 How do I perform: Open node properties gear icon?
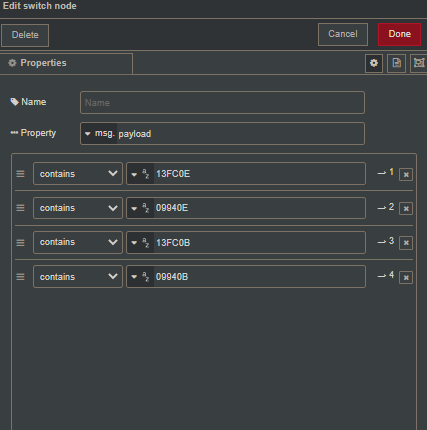point(374,63)
